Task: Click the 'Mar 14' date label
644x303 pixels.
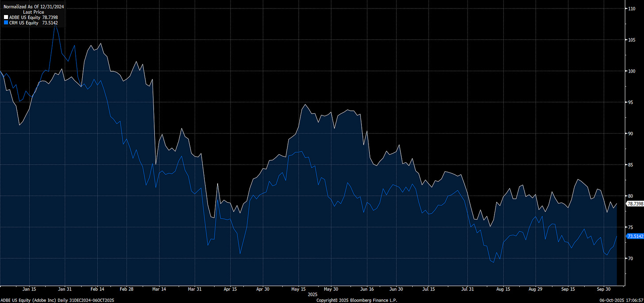Action: [158, 289]
